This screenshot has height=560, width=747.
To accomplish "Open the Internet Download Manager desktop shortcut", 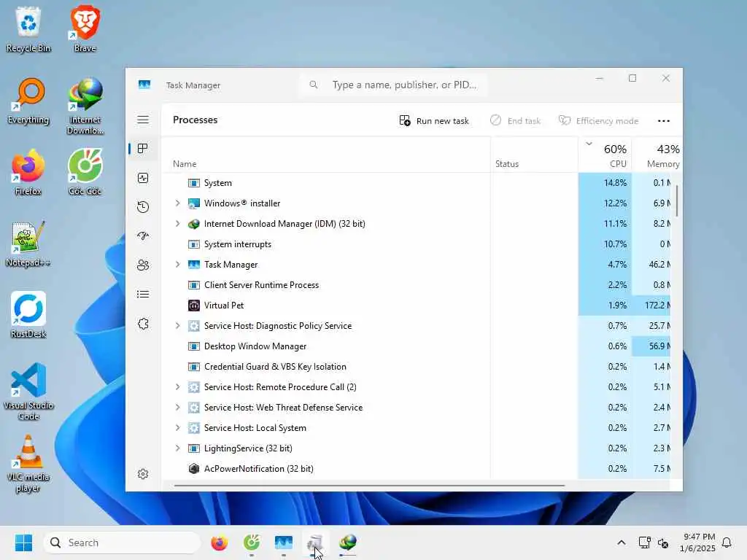I will tap(85, 106).
